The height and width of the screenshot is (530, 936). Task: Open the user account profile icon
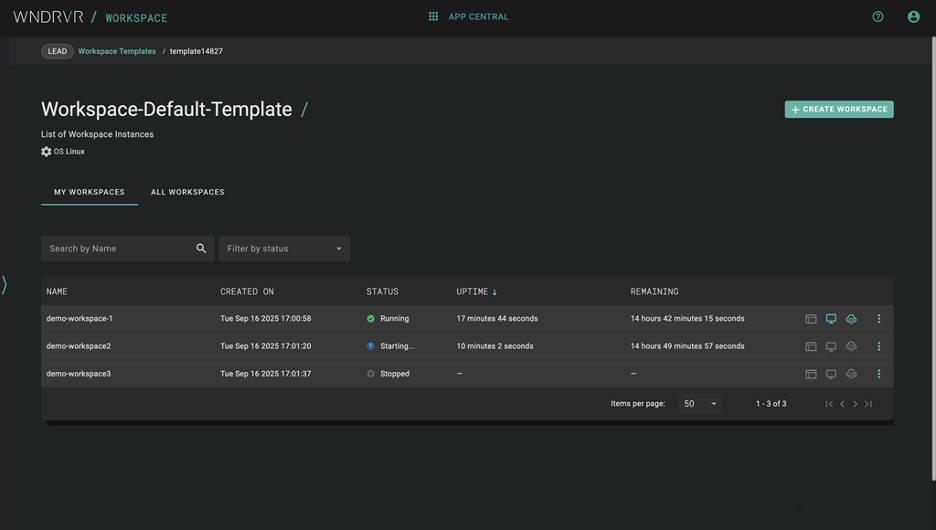pos(913,17)
